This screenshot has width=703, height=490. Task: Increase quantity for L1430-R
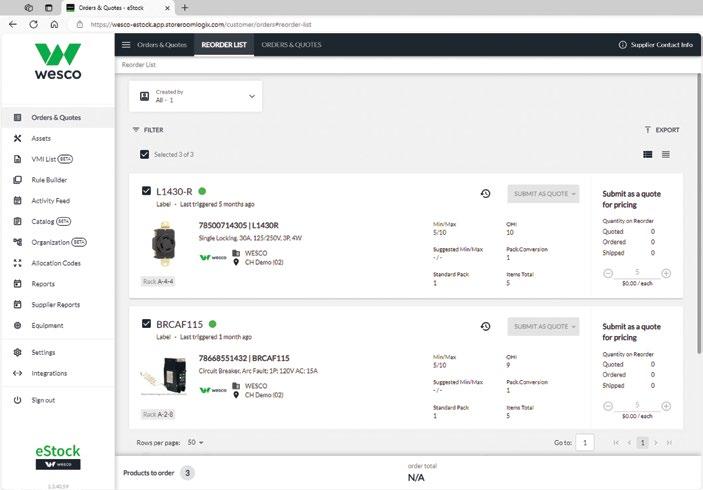click(x=666, y=273)
